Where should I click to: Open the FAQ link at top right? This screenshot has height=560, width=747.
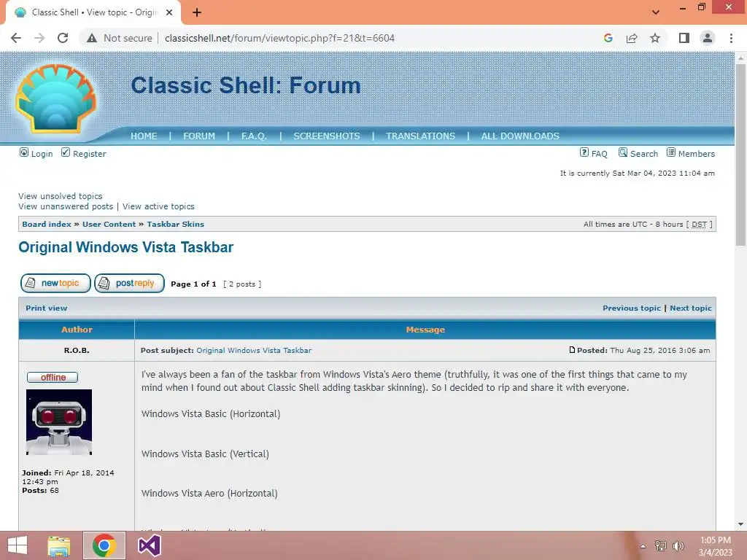pyautogui.click(x=599, y=154)
